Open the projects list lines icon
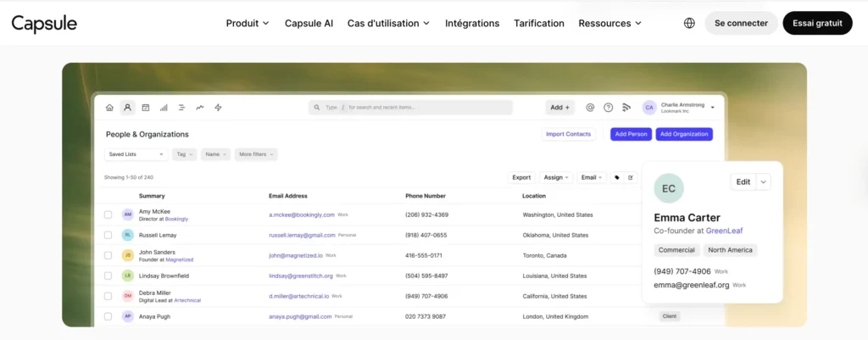The width and height of the screenshot is (868, 340). (181, 108)
